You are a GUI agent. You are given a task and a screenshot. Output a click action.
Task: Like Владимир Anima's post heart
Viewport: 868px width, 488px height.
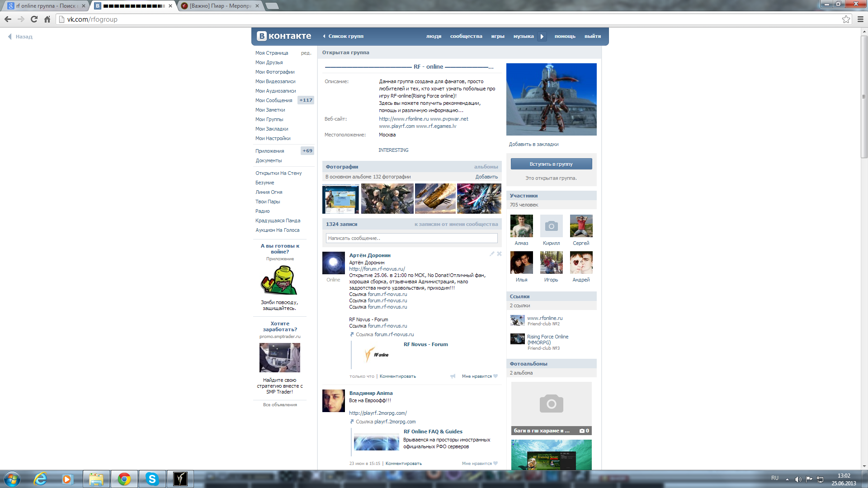[495, 463]
